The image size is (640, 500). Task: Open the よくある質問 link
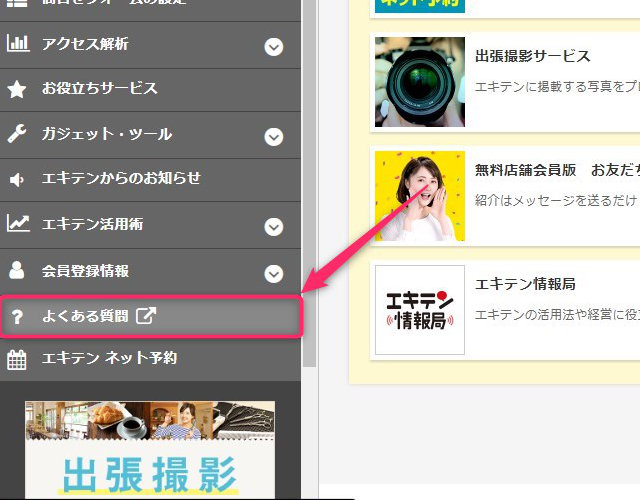click(x=151, y=317)
